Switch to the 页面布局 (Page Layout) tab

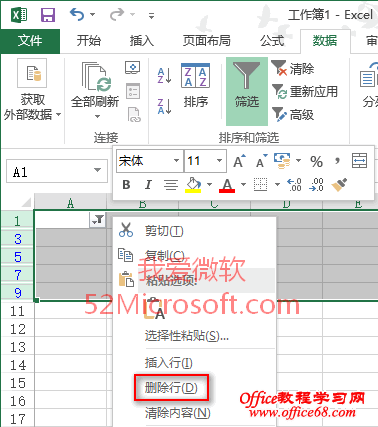(x=207, y=41)
